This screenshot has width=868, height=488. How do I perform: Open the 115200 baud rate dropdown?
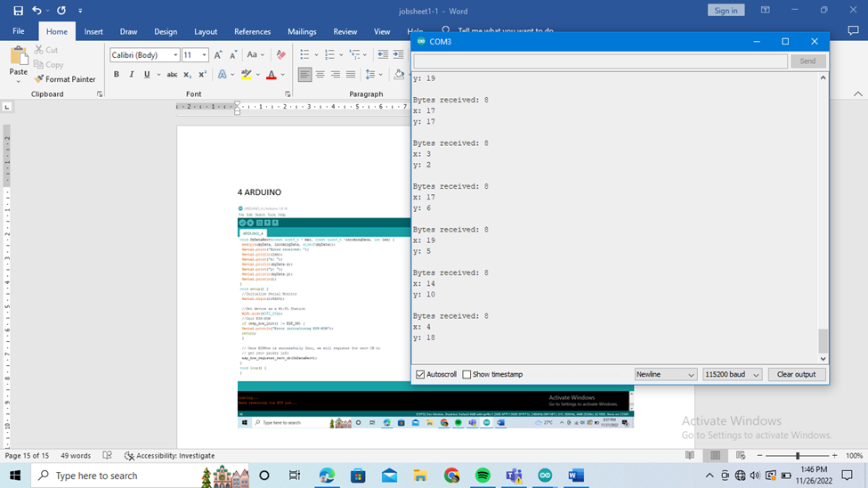(732, 374)
